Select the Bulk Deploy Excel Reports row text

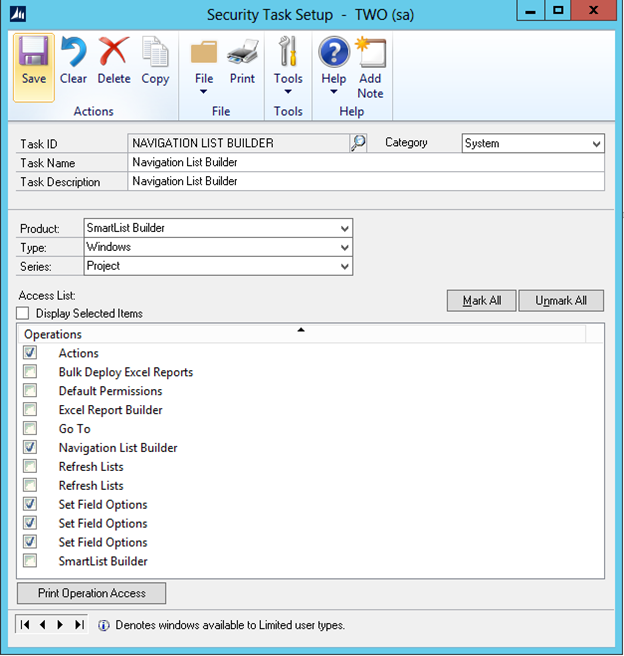coord(126,372)
